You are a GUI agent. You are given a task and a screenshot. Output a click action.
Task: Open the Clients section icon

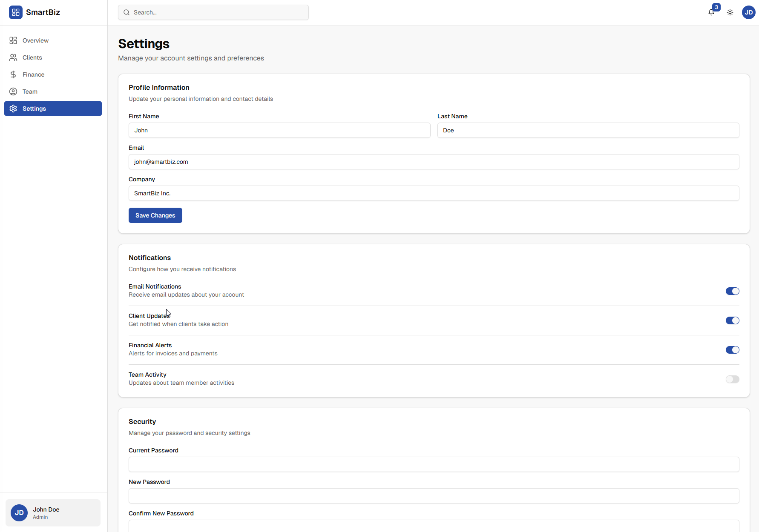click(13, 57)
